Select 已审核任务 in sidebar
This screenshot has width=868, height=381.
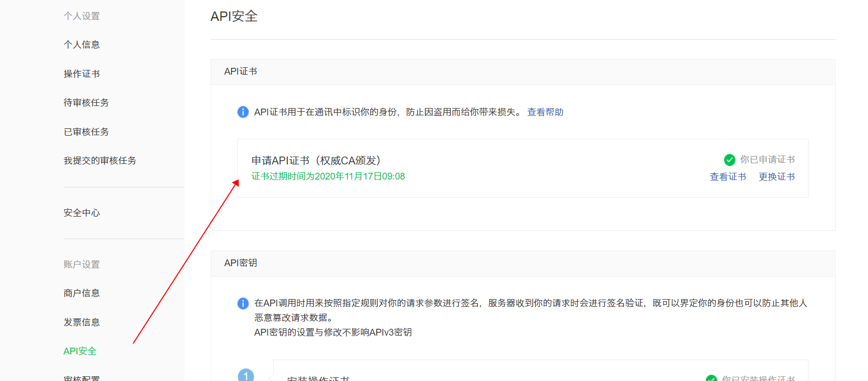(86, 132)
